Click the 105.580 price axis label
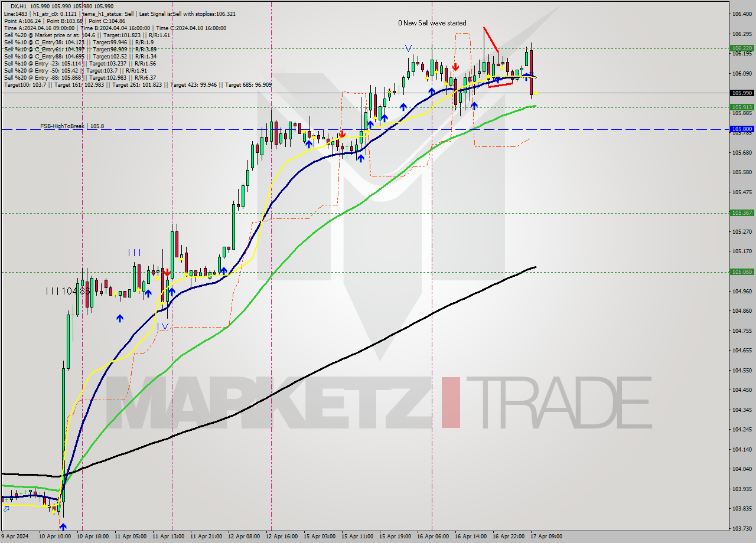756x543 pixels. 742,172
